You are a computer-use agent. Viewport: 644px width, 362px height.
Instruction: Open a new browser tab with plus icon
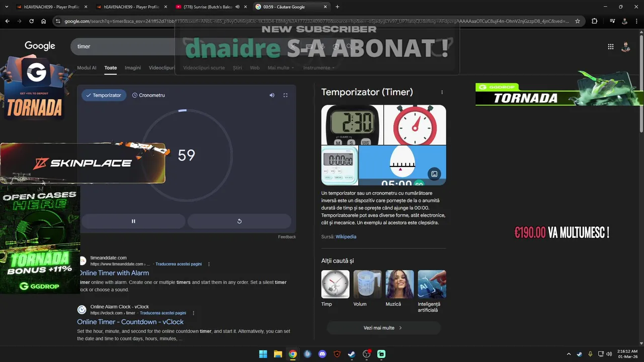click(337, 7)
